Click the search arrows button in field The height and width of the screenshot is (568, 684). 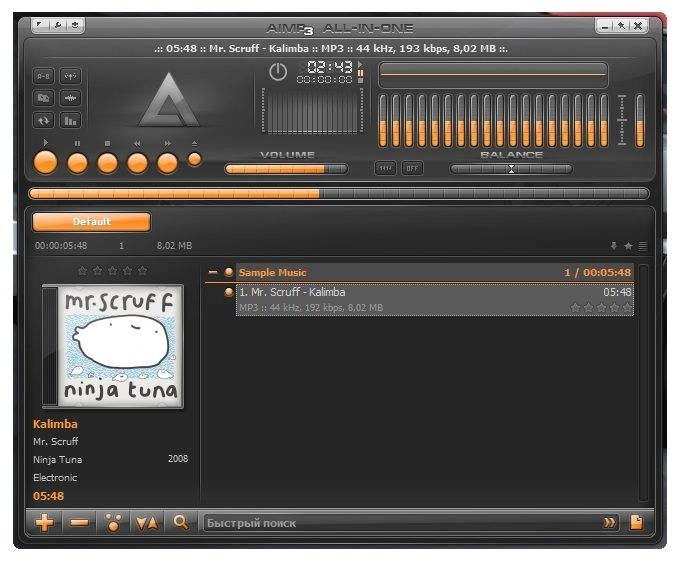[x=609, y=523]
